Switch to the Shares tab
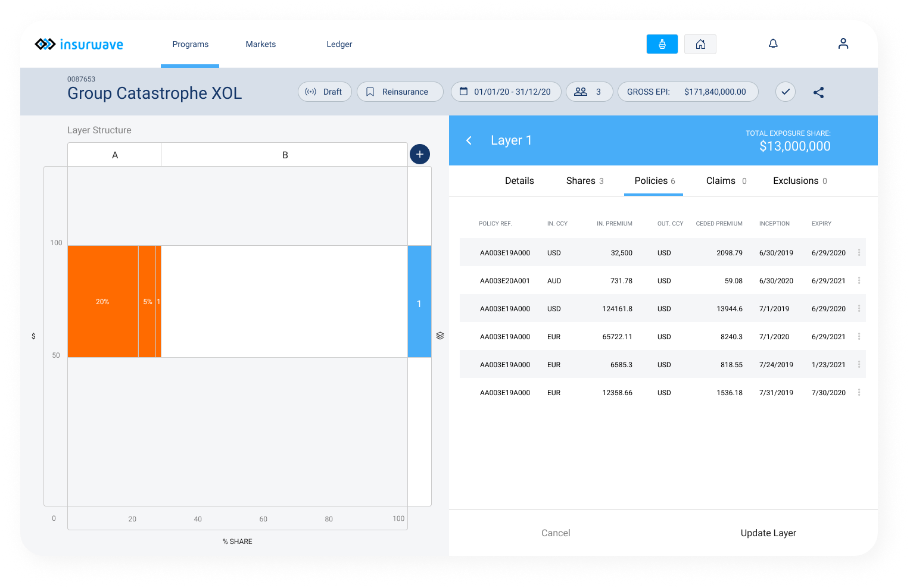This screenshot has height=588, width=910. coord(585,180)
